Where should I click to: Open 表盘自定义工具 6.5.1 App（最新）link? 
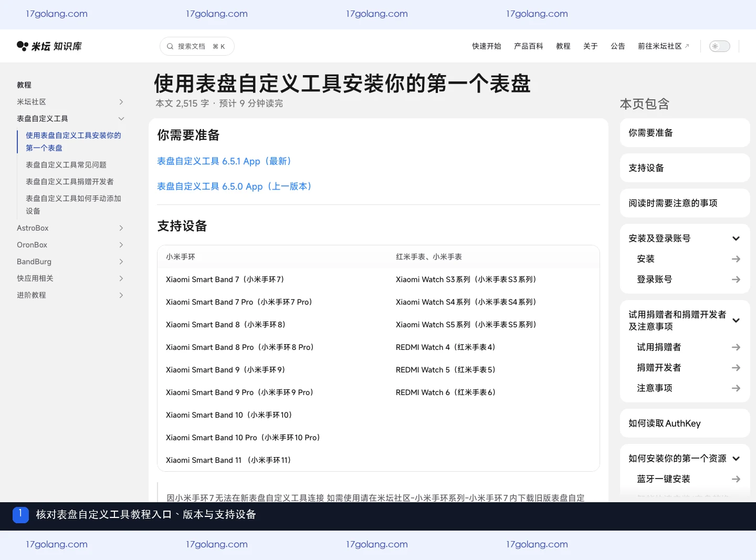click(224, 161)
